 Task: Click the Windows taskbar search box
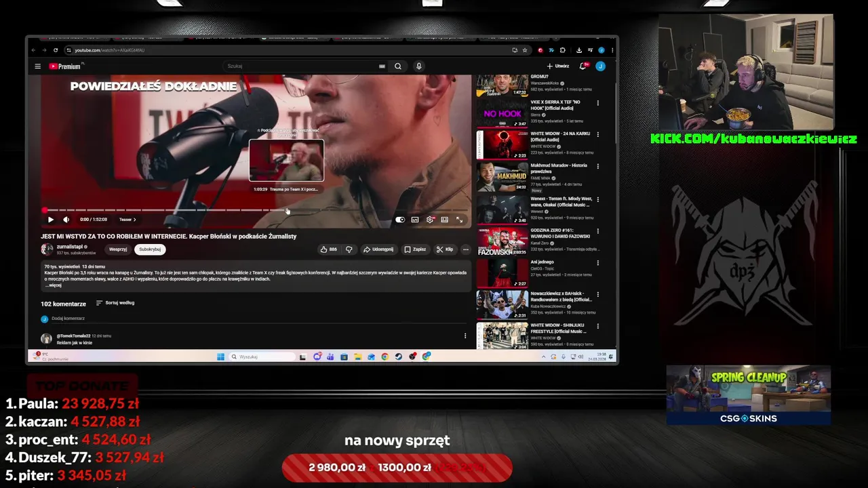262,357
